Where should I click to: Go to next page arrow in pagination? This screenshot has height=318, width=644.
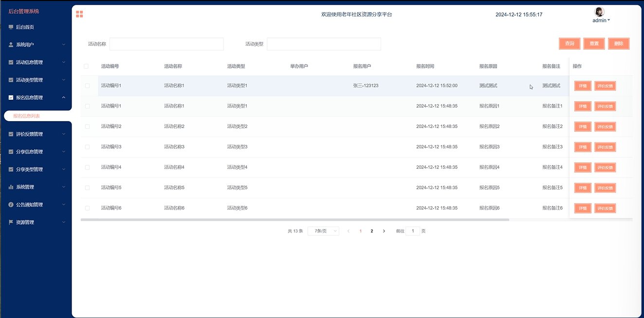pyautogui.click(x=384, y=231)
